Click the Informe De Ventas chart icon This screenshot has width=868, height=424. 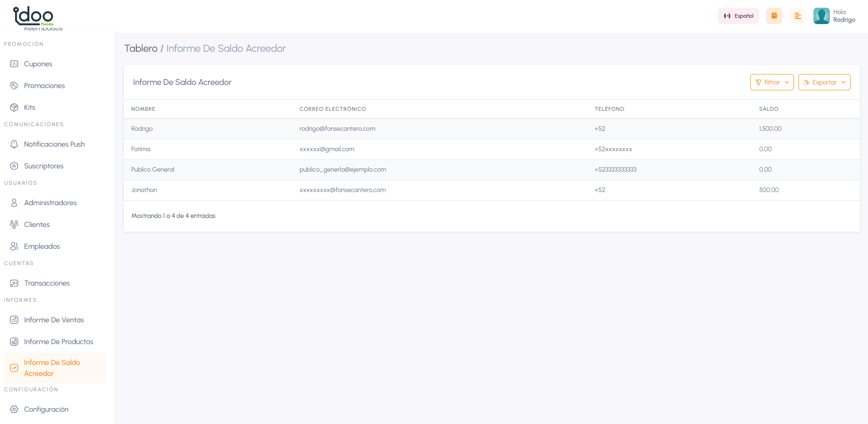click(x=14, y=320)
